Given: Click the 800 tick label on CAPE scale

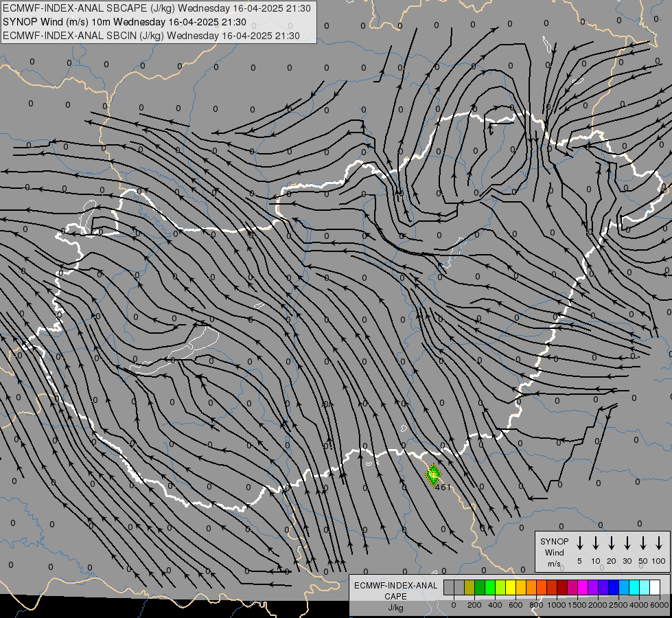Looking at the screenshot, I should pyautogui.click(x=536, y=605).
